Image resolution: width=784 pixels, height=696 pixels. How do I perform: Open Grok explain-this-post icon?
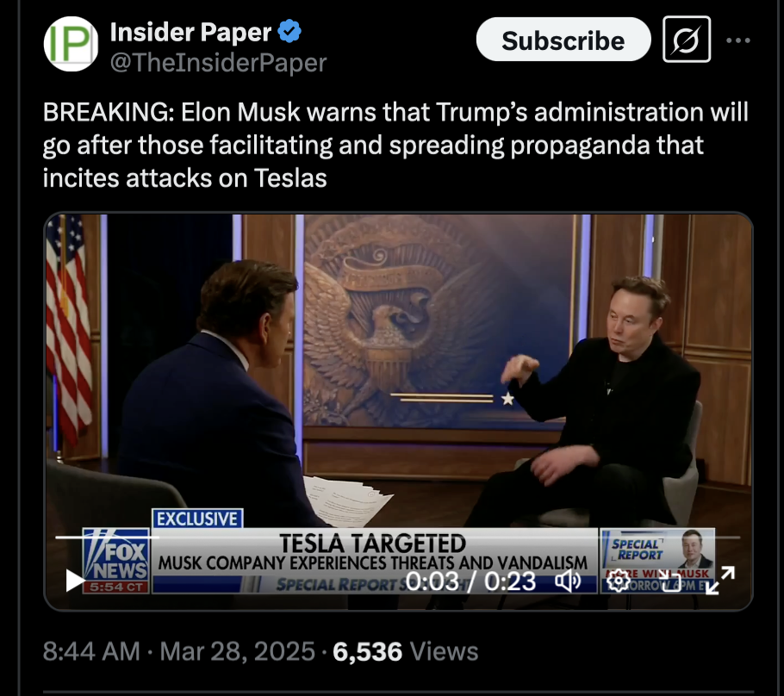click(687, 40)
